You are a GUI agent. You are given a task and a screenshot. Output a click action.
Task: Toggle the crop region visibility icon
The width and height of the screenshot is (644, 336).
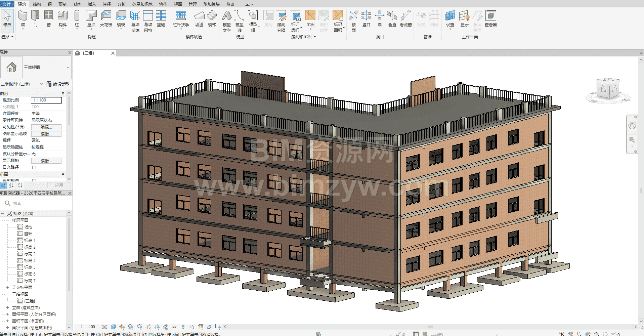pyautogui.click(x=157, y=327)
